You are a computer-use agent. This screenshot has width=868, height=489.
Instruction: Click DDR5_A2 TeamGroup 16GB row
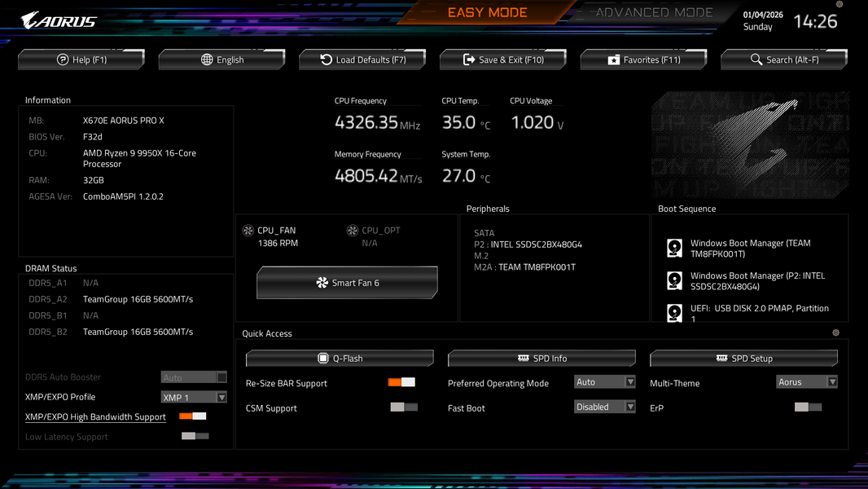pos(111,299)
